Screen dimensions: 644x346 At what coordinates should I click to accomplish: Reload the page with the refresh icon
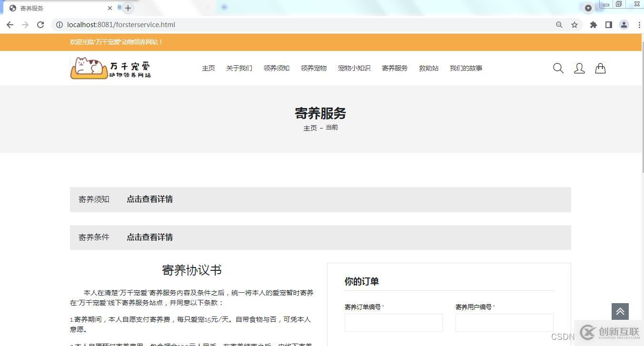[x=40, y=25]
